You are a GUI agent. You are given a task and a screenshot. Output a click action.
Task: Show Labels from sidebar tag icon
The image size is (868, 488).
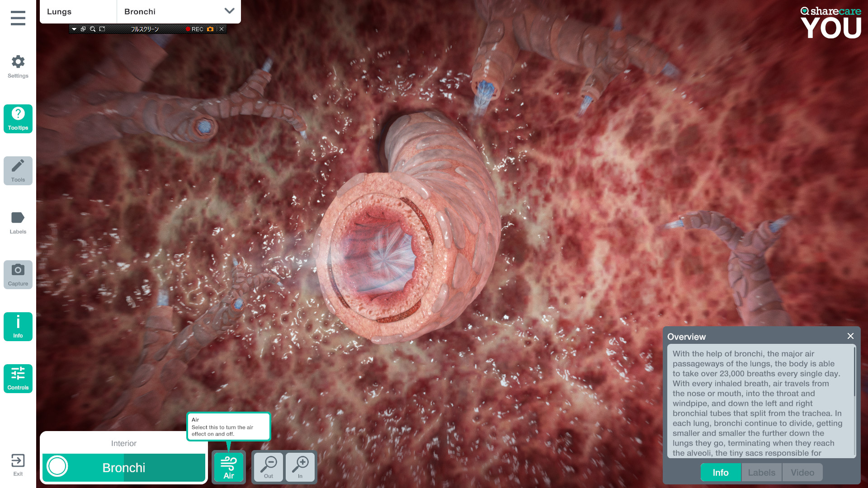pyautogui.click(x=18, y=222)
